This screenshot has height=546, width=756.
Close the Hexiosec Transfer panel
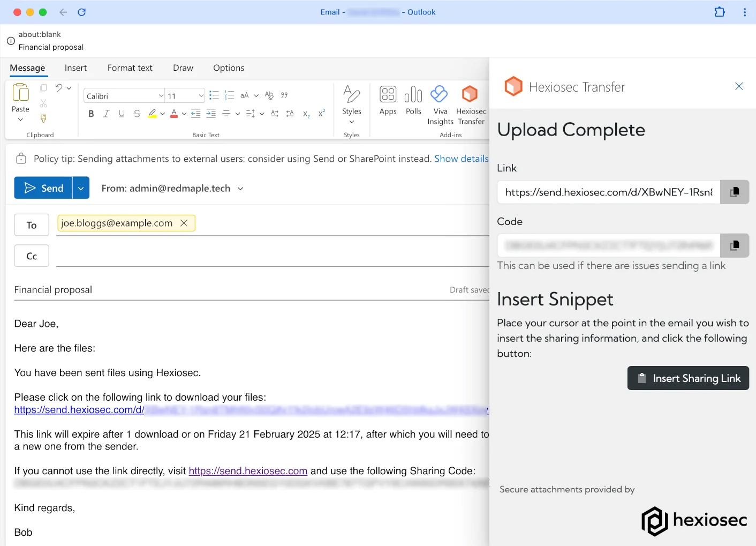(739, 86)
